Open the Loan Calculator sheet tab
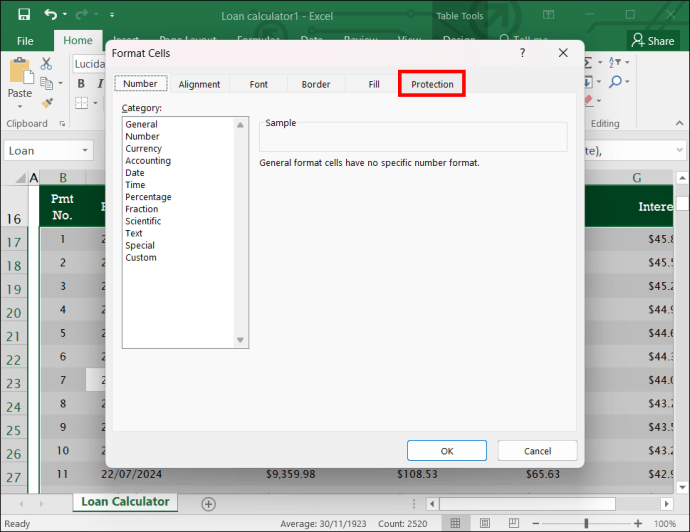Screen dimensions: 690x532 (x=125, y=502)
